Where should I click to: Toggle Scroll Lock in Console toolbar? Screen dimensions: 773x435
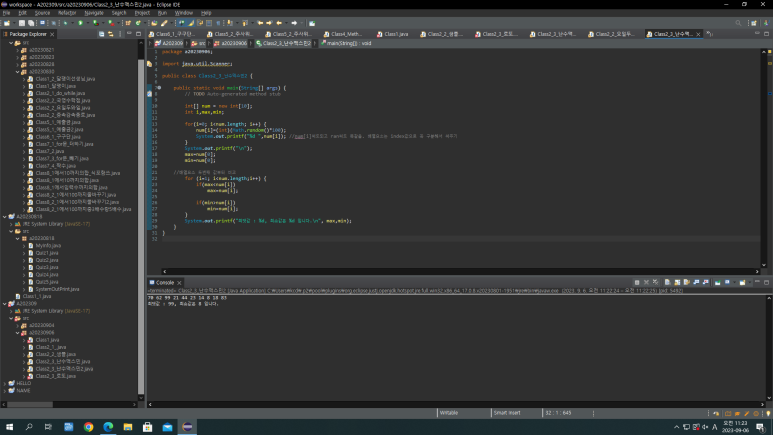tap(677, 283)
